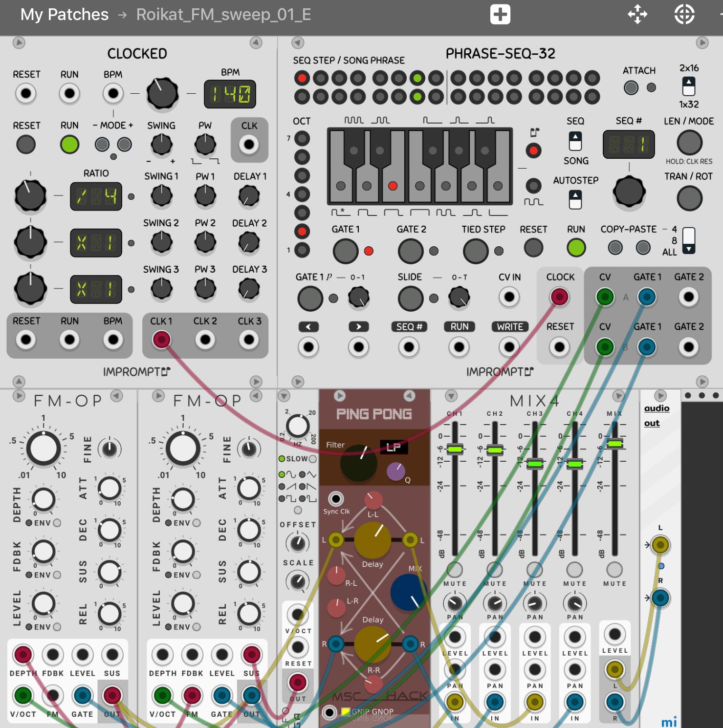This screenshot has width=723, height=728.
Task: Click the purple Q knob on PING PONG
Action: click(396, 471)
